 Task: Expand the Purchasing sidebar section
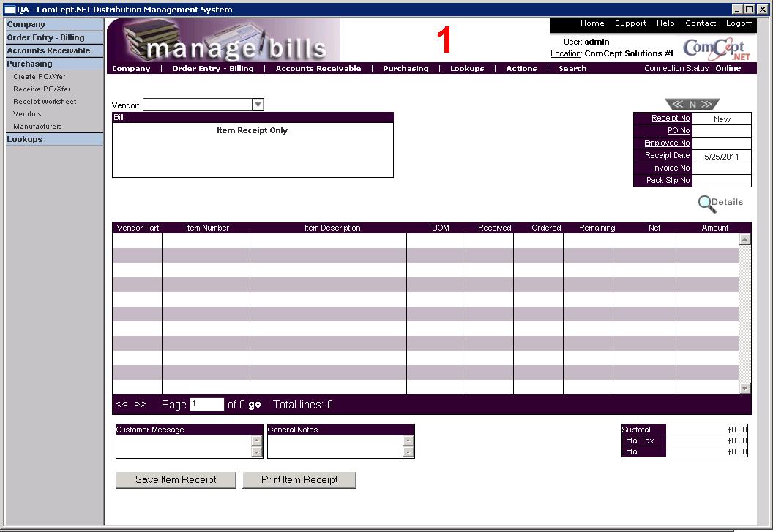pyautogui.click(x=30, y=64)
